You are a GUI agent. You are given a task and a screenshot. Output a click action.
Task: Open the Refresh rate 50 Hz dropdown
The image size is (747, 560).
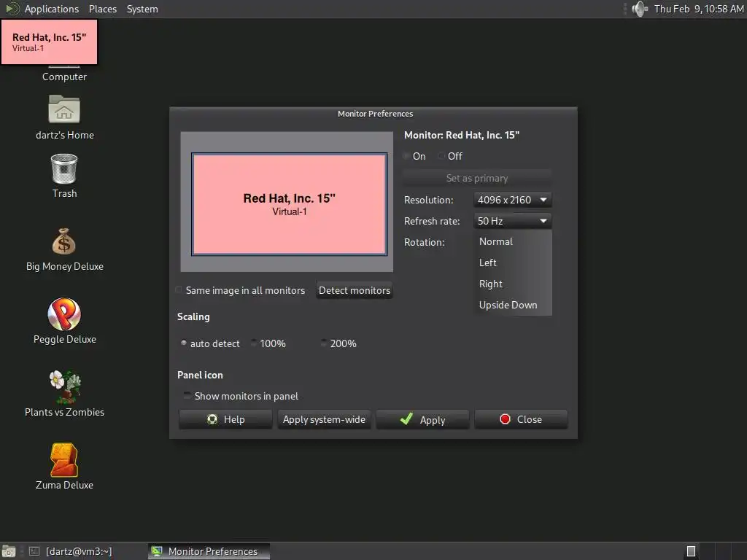pyautogui.click(x=513, y=221)
